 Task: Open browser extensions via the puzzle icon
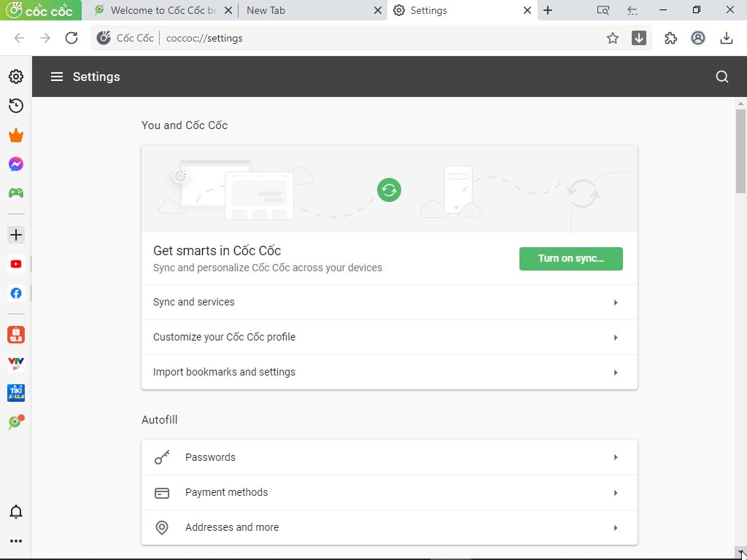point(670,38)
